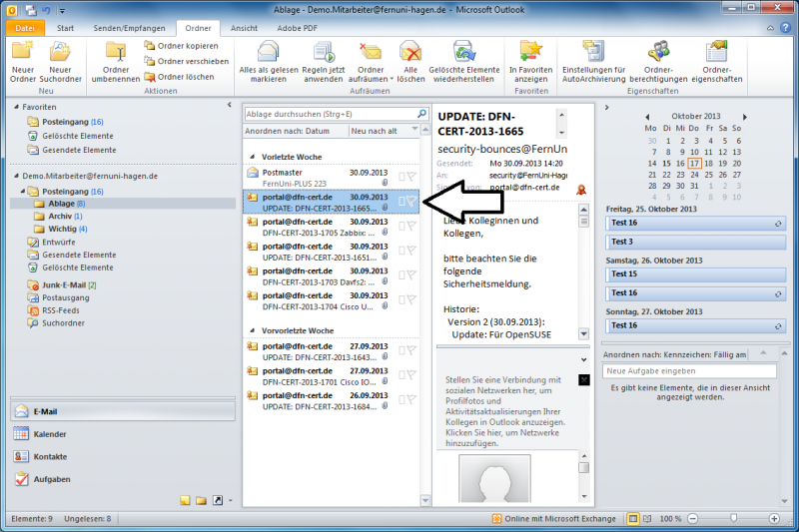Click the E-Mail navigation button
The height and width of the screenshot is (532, 799).
tap(122, 411)
